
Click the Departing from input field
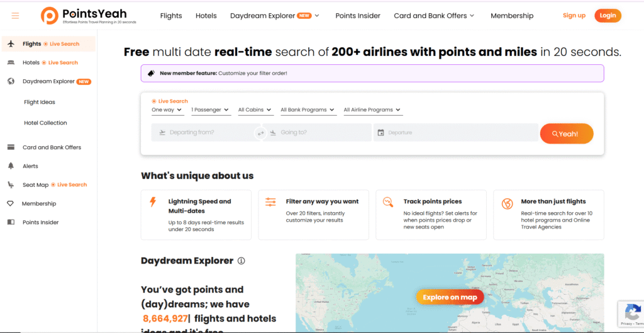[203, 133]
